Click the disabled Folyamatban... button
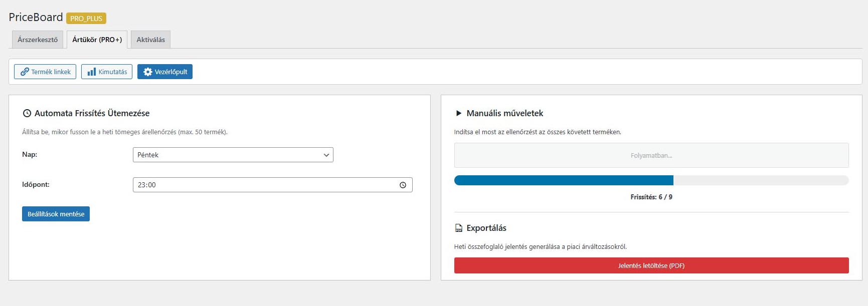Viewport: 868px width, 306px height. (651, 155)
